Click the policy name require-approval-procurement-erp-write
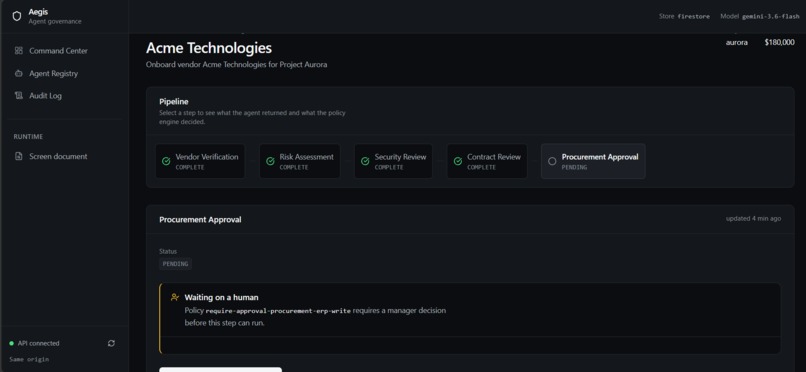Image resolution: width=806 pixels, height=372 pixels. tap(278, 311)
